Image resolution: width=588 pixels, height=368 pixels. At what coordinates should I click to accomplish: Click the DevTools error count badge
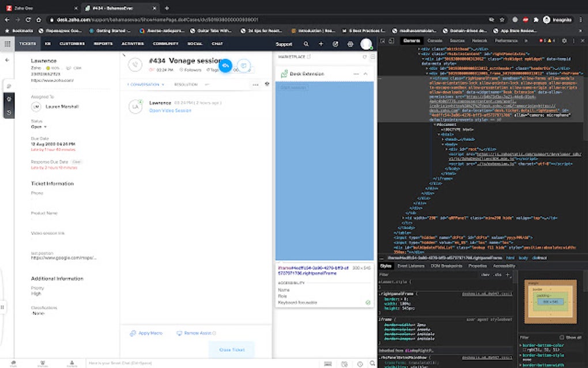tap(542, 40)
